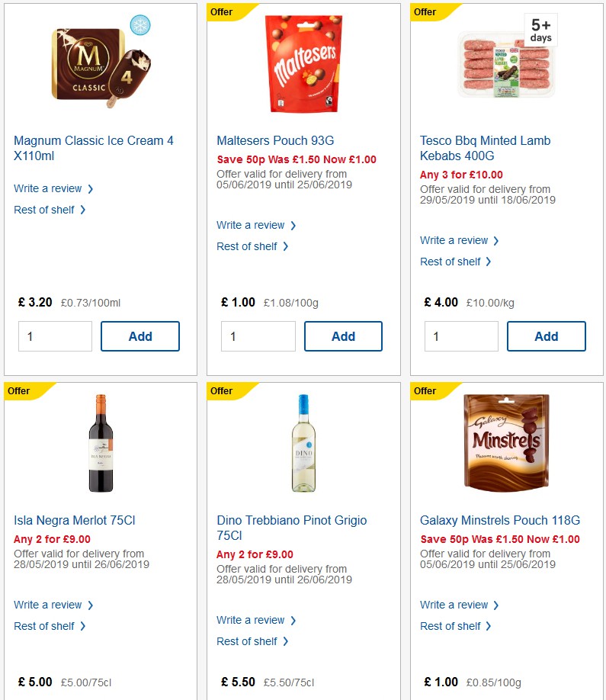The image size is (606, 700).
Task: Click the quantity field below Maltesers price
Action: pos(258,336)
